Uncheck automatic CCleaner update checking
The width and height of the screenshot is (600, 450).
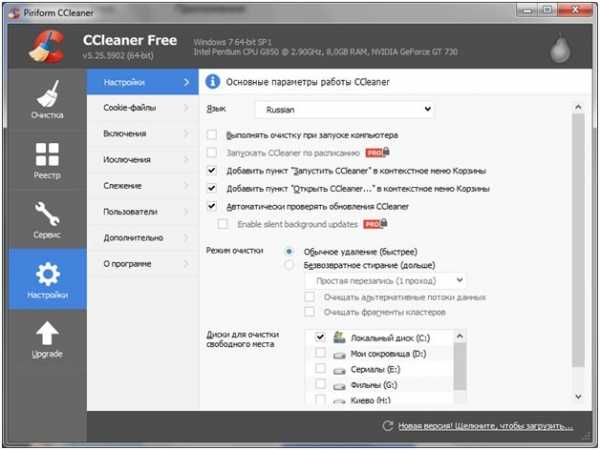point(212,206)
